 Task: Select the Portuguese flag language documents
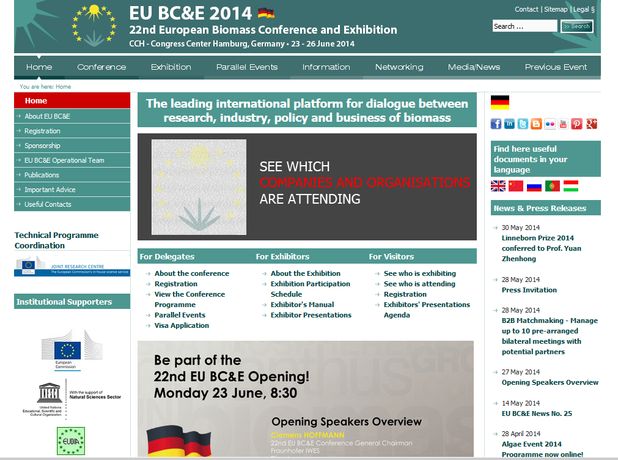[x=552, y=186]
